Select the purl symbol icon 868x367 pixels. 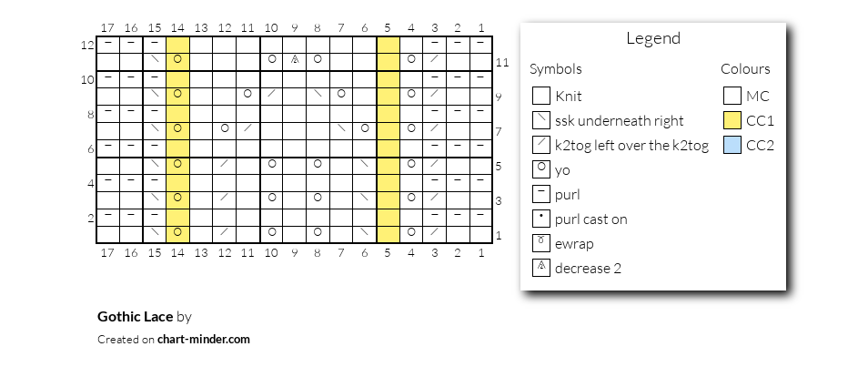point(540,194)
